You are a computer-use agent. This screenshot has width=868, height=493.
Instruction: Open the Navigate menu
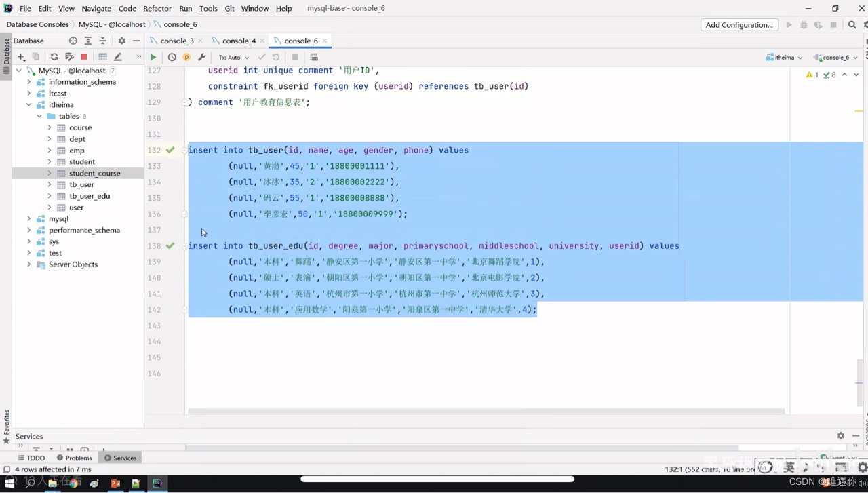click(96, 8)
